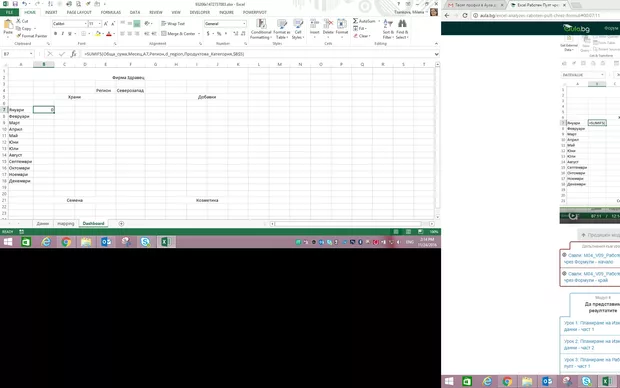Click the Name Box showing B7

tap(18, 54)
